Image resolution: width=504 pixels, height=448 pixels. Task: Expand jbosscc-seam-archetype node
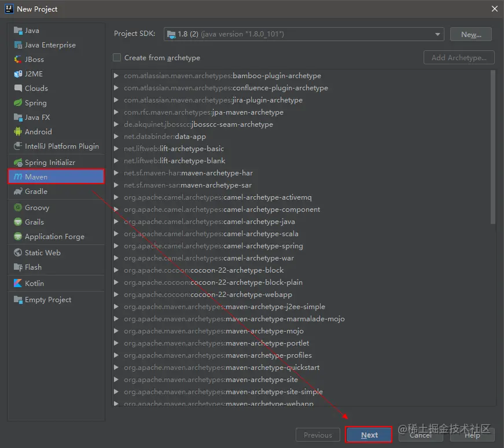tap(116, 124)
